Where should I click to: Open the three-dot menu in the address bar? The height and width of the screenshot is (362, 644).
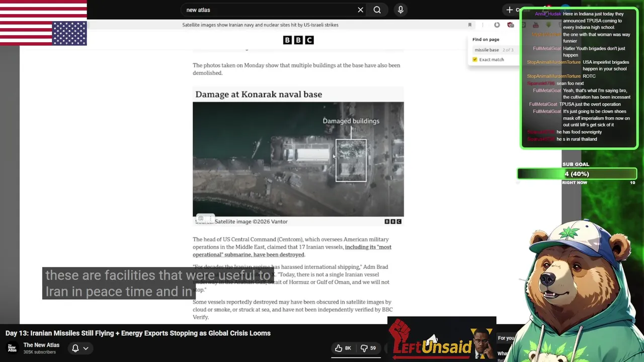click(x=482, y=25)
